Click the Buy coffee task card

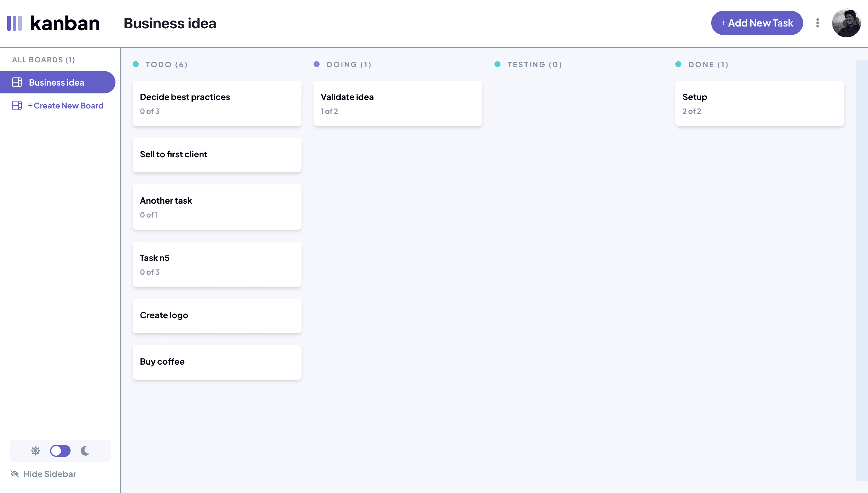[x=217, y=362]
